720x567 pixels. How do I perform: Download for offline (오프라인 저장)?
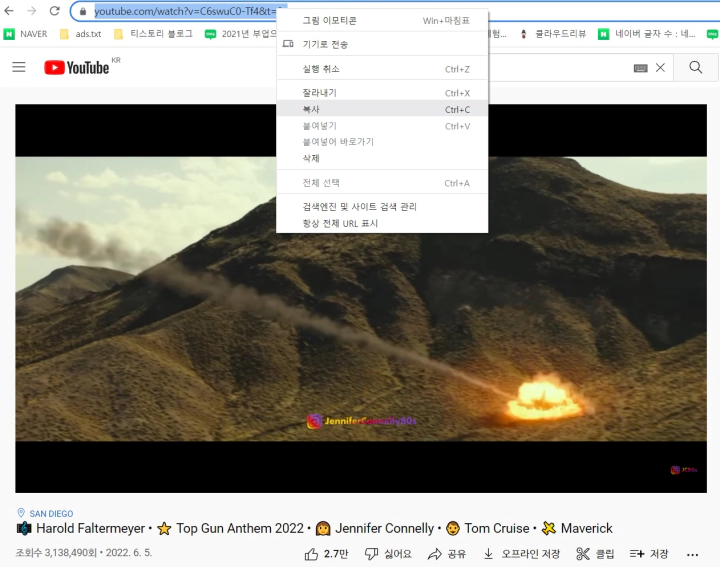tap(522, 554)
